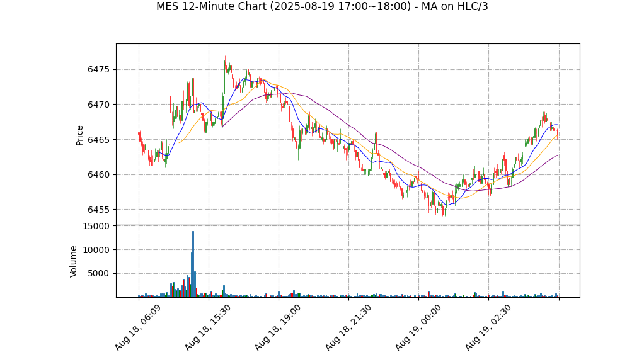Click the 15000 volume tick label
The width and height of the screenshot is (644, 362).
96,226
